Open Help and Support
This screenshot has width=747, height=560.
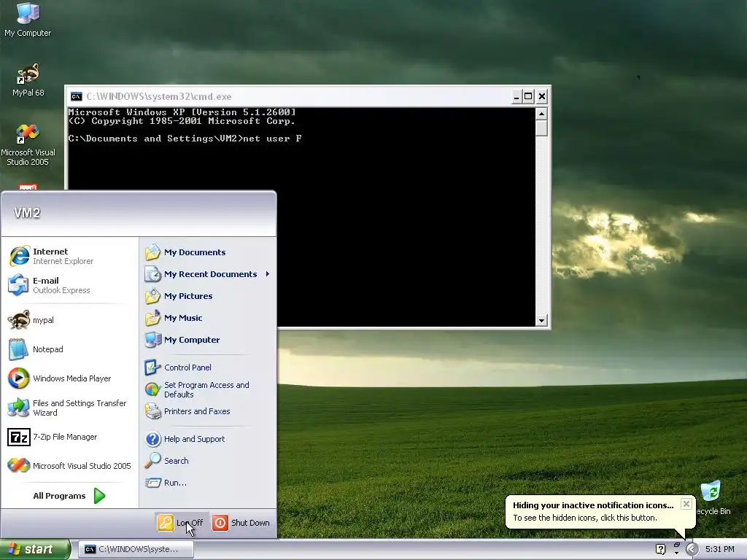[208, 439]
